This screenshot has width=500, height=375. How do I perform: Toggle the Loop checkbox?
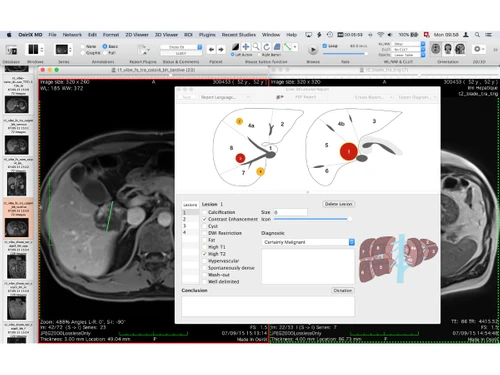[x=325, y=46]
